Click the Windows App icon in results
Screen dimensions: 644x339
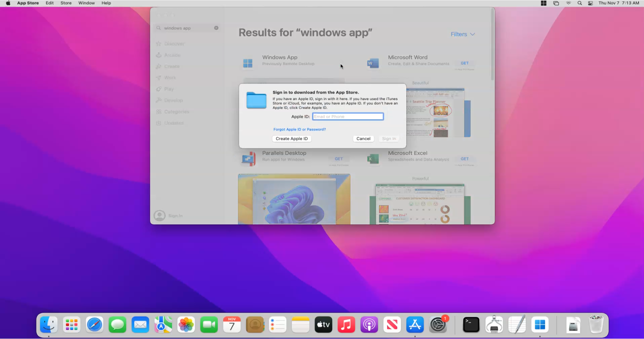(248, 63)
